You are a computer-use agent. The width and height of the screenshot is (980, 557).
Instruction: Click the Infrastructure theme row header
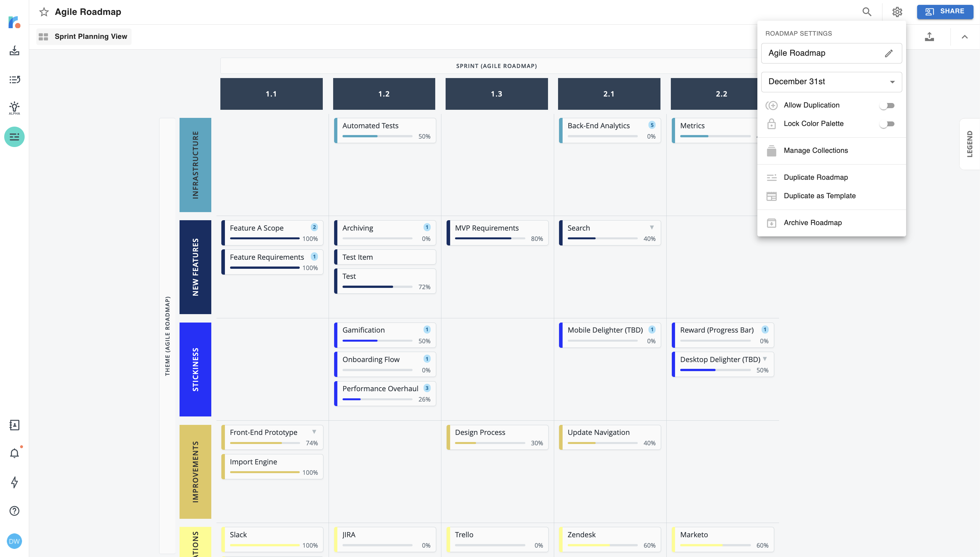[x=195, y=165]
